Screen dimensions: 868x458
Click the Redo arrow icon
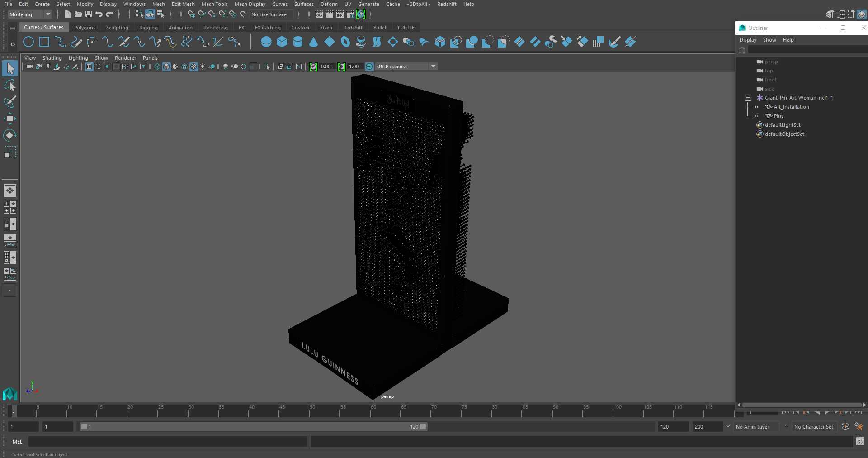[x=109, y=14]
